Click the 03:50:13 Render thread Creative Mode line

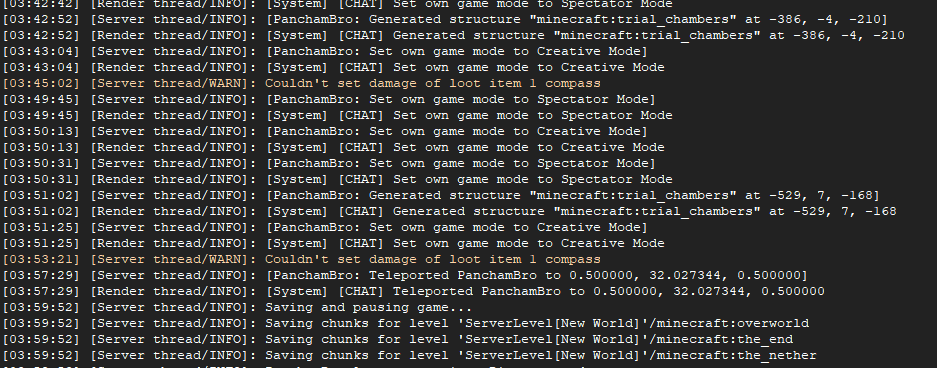coord(333,147)
